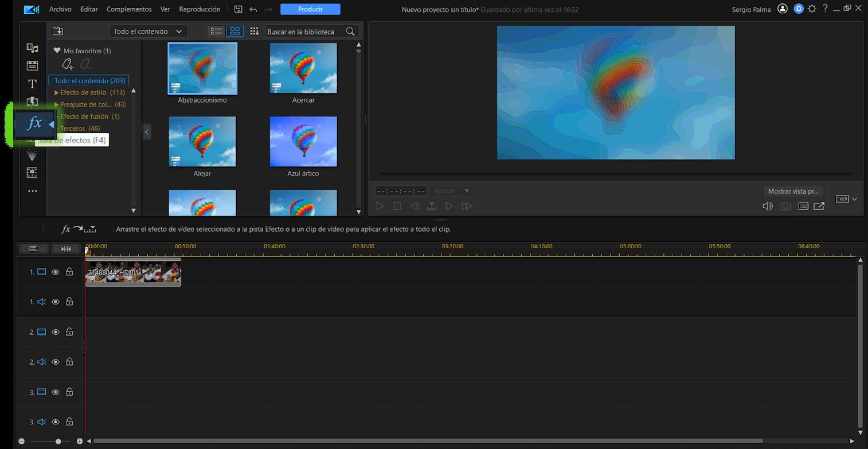
Task: Click the keyframe icon beside fx toolbar
Action: point(90,229)
